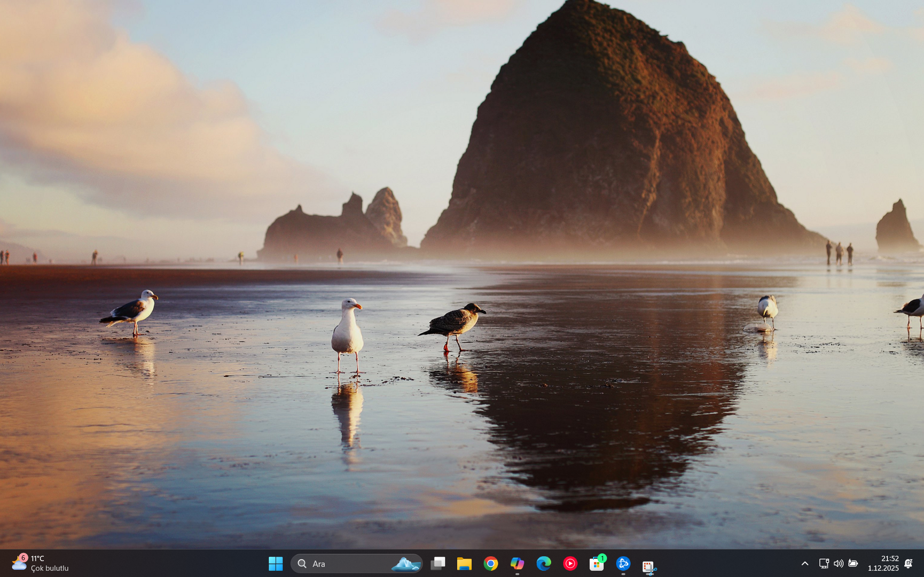This screenshot has width=924, height=577.
Task: Show hidden system tray icons
Action: pyautogui.click(x=805, y=564)
